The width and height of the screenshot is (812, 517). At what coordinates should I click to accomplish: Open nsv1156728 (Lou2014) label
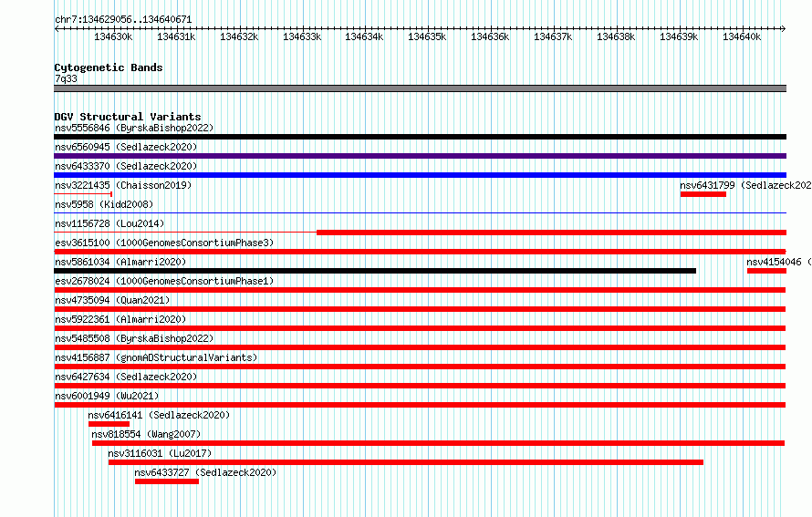109,223
